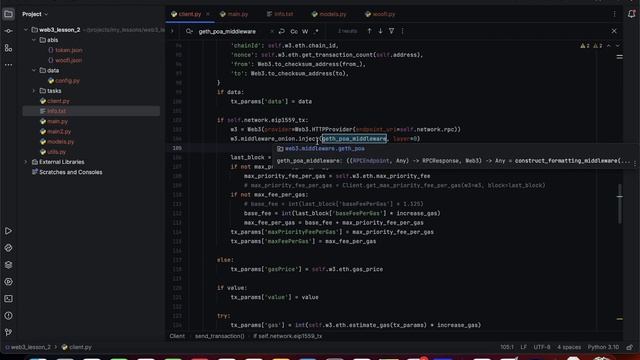Jump to next highlighted problem arrow

click(618, 46)
